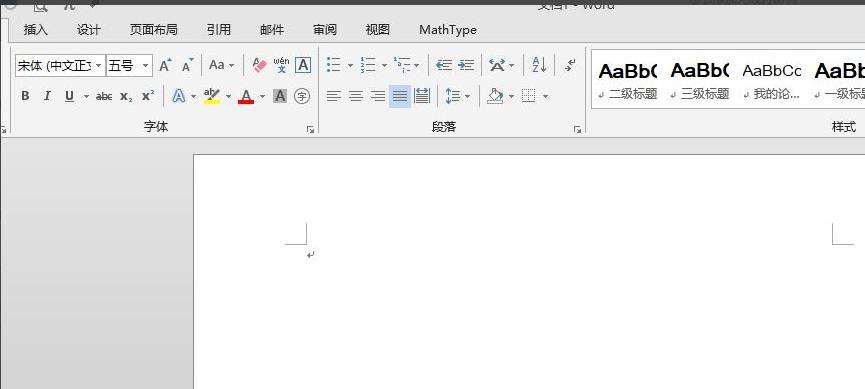Open the 插入 ribbon tab
865x389 pixels.
[36, 30]
